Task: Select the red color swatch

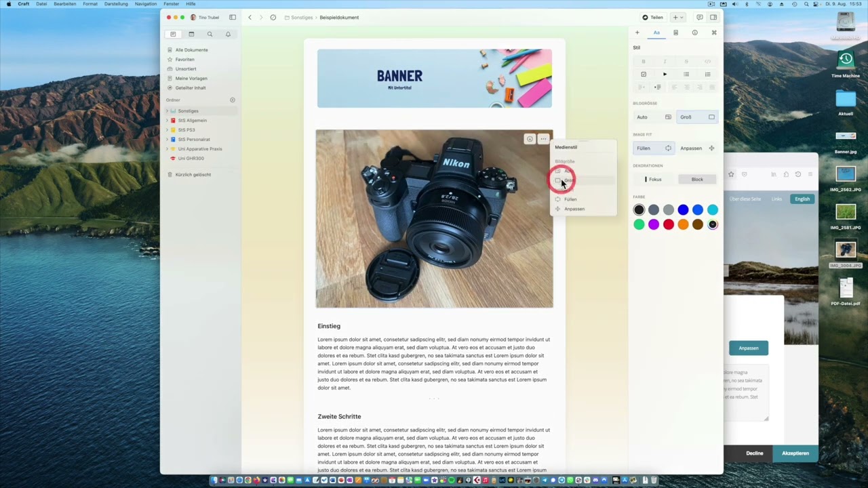Action: click(669, 224)
